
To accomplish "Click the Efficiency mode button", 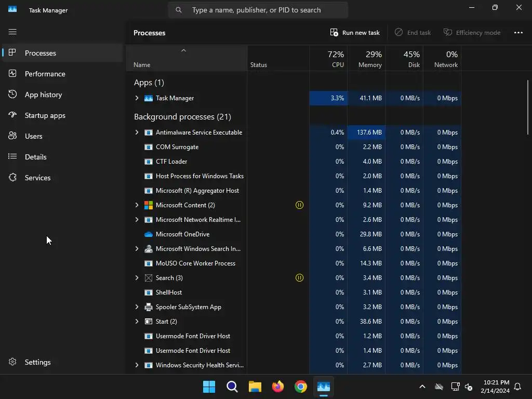I will (472, 33).
